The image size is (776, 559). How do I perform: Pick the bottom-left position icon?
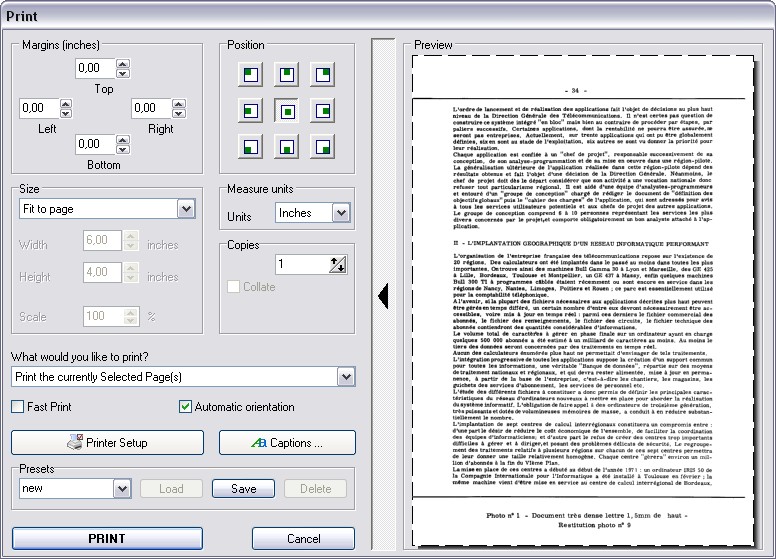tap(250, 146)
